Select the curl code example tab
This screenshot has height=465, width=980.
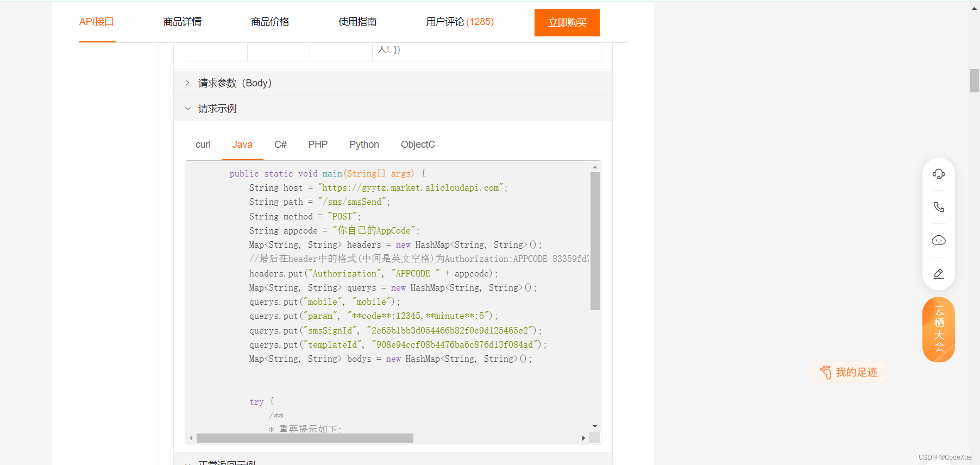pos(203,144)
